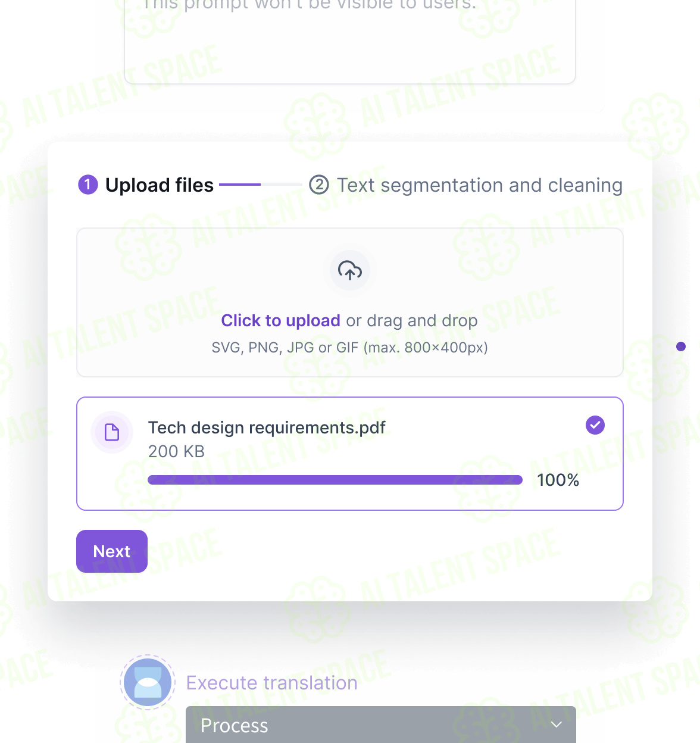Click the purple dot at right edge

pos(681,346)
